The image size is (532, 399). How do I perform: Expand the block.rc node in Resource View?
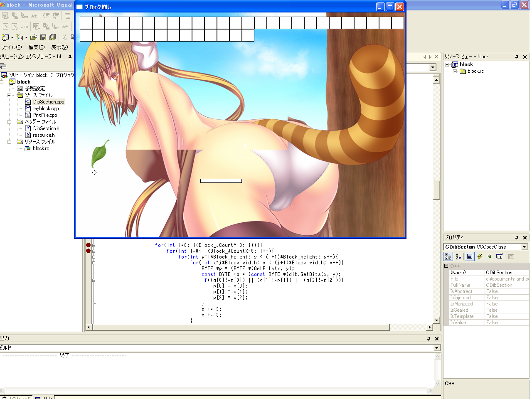coord(455,71)
